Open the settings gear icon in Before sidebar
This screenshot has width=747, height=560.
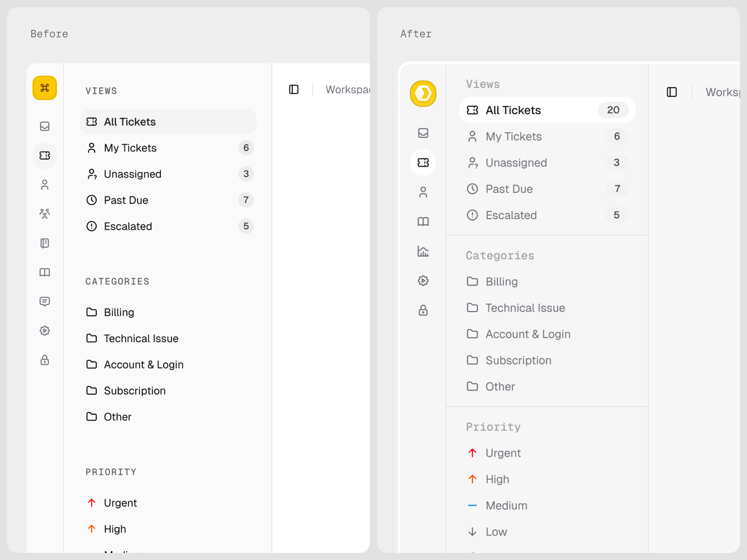click(45, 331)
